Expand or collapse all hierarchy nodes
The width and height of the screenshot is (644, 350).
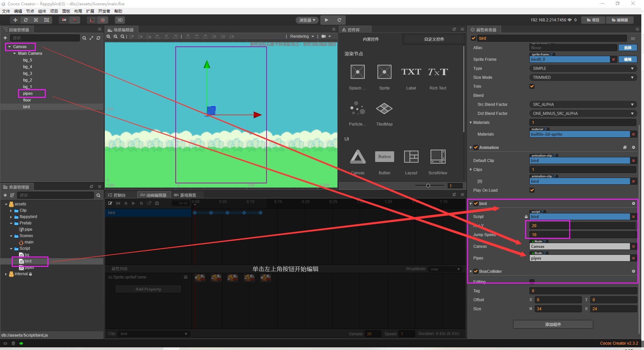[x=91, y=38]
